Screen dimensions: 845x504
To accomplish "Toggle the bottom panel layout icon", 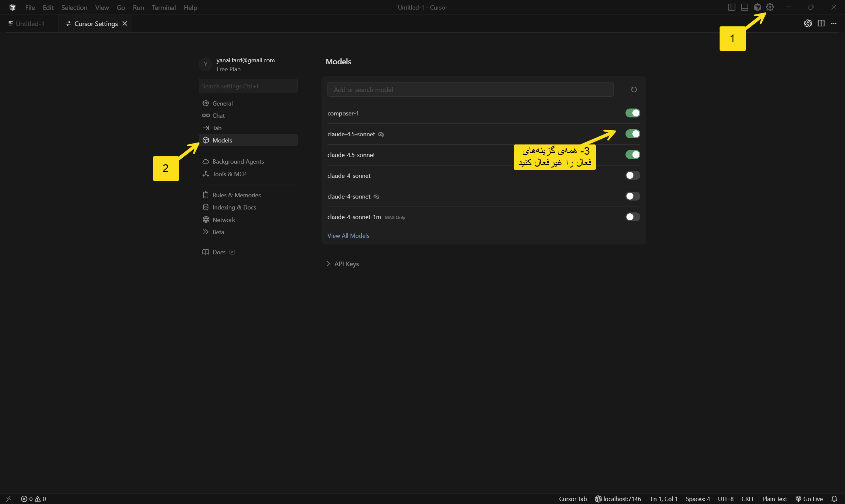I will click(744, 7).
